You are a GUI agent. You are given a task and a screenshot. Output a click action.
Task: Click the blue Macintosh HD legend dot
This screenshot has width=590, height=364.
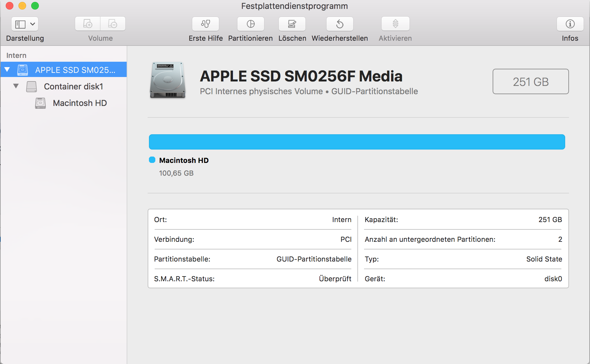[152, 160]
